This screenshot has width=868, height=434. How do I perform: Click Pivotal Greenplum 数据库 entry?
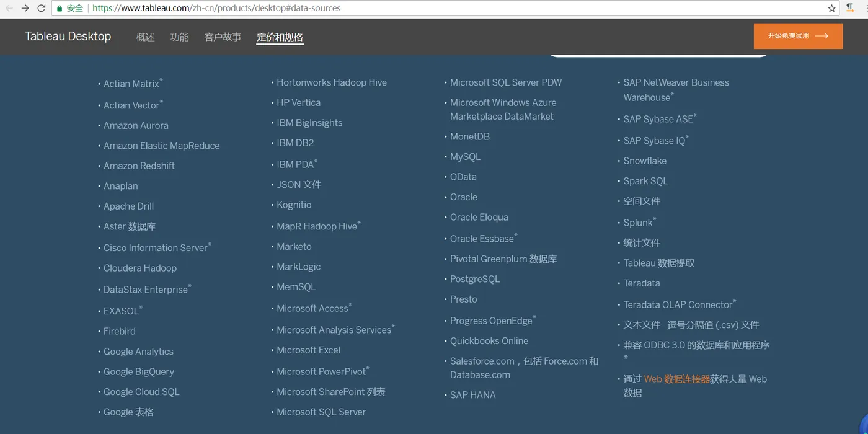[x=503, y=259]
